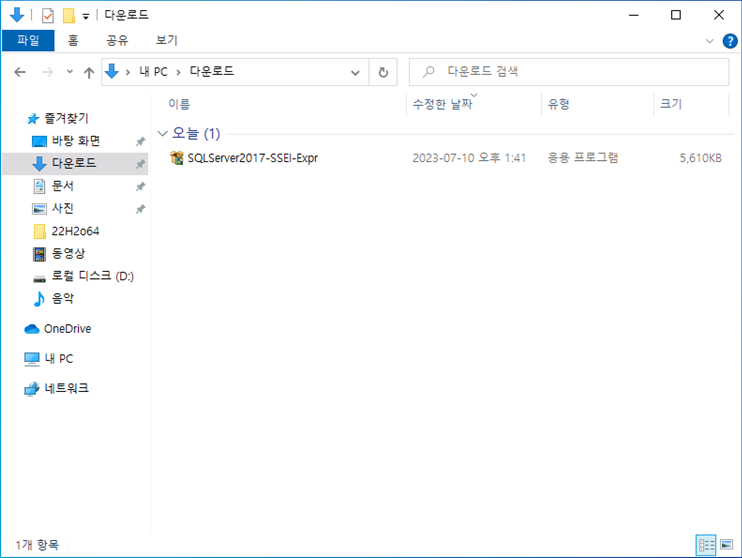Open Help via the blue question icon
742x558 pixels.
(x=730, y=41)
